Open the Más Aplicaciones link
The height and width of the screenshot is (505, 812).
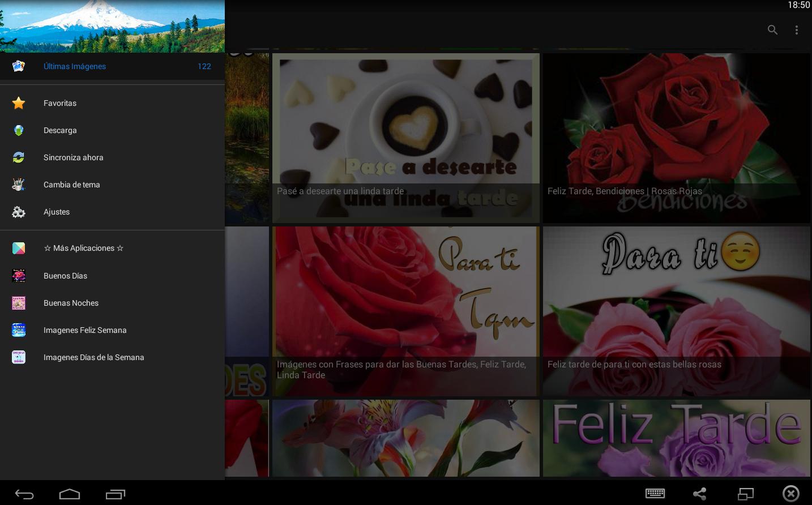coord(112,248)
